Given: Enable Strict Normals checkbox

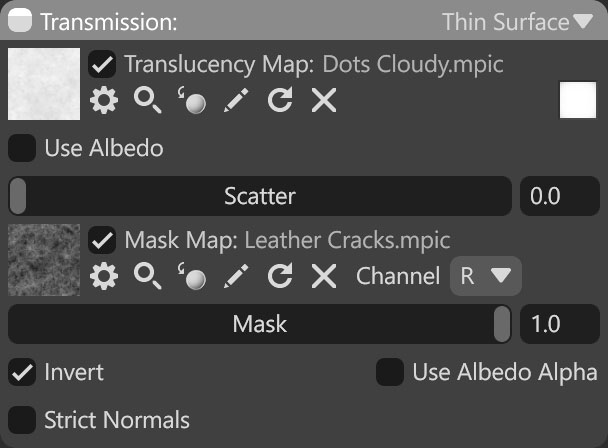Looking at the screenshot, I should pos(22,420).
